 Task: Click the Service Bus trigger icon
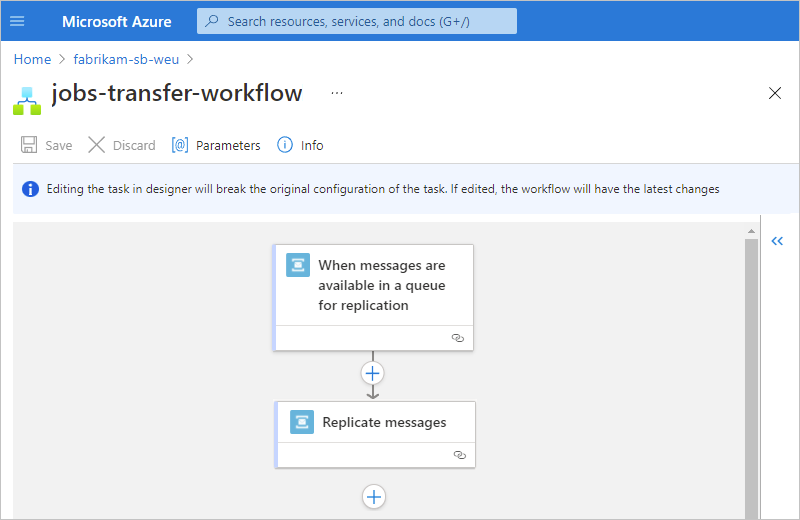tap(298, 265)
